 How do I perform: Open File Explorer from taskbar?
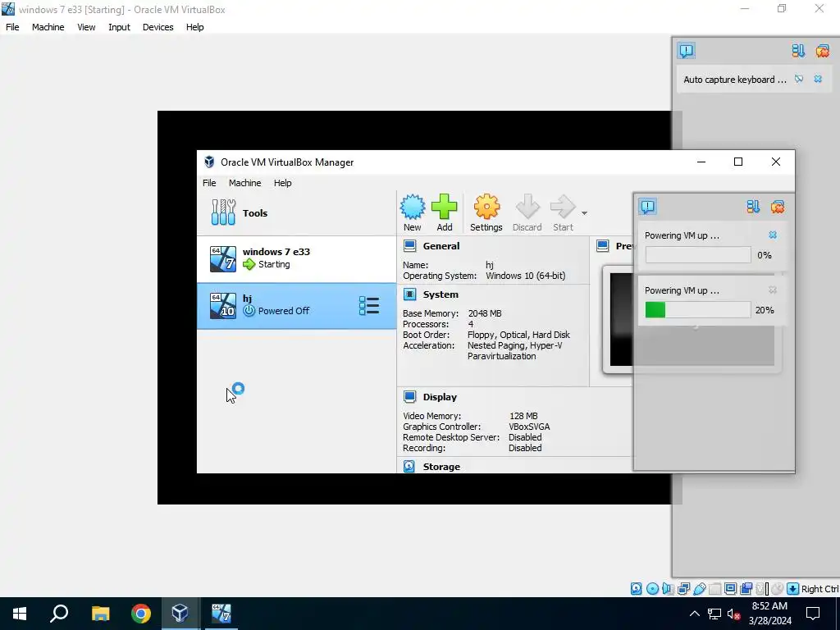(100, 614)
